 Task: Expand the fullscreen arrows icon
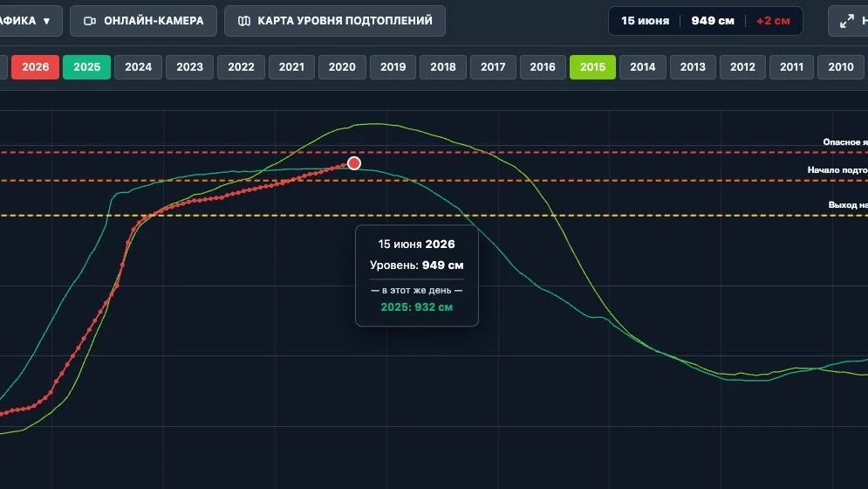coord(847,21)
